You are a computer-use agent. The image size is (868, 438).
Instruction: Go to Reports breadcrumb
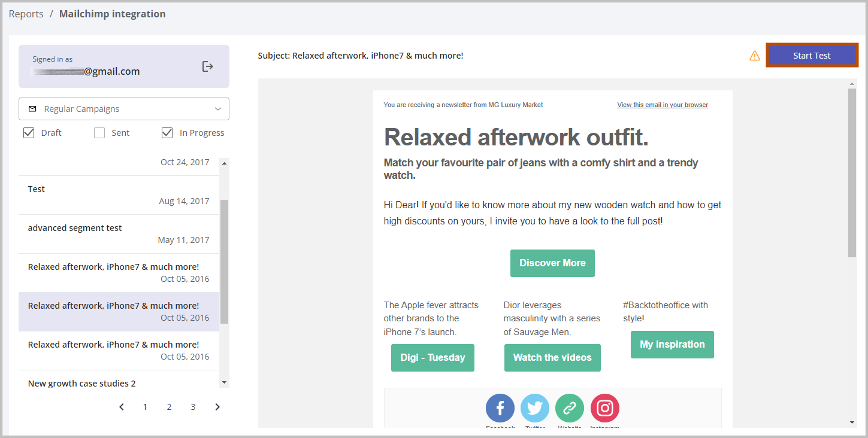(x=26, y=14)
